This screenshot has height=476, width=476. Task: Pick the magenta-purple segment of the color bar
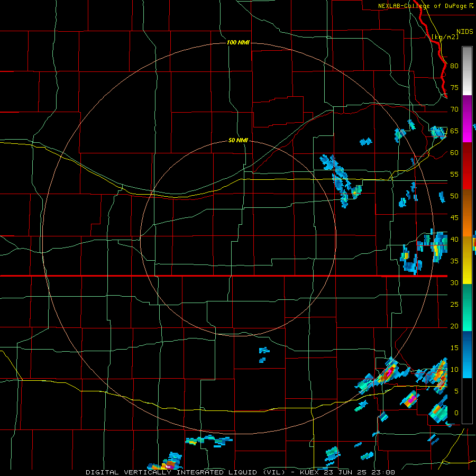[x=467, y=119]
